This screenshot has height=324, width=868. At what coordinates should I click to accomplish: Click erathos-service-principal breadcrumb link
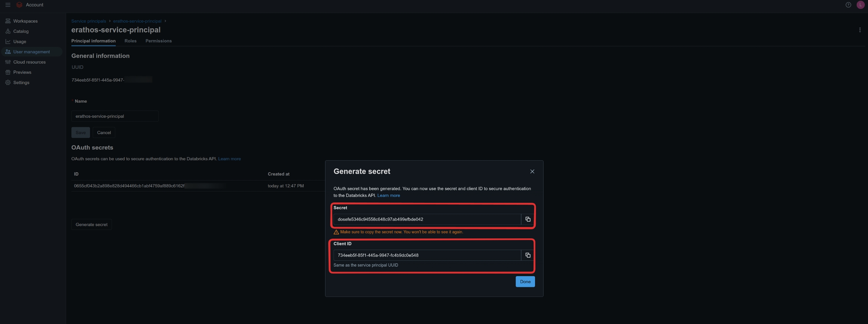(137, 21)
